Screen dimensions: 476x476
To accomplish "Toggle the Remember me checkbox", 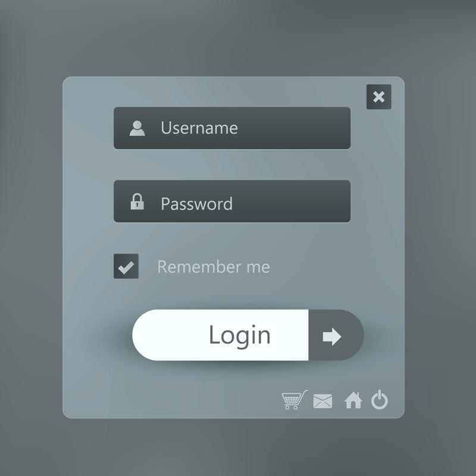I will pos(126,266).
